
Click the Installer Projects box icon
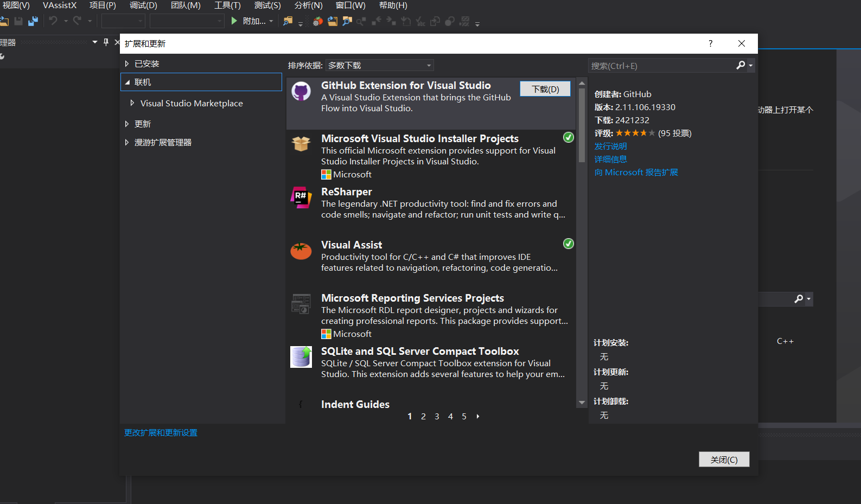[x=301, y=144]
